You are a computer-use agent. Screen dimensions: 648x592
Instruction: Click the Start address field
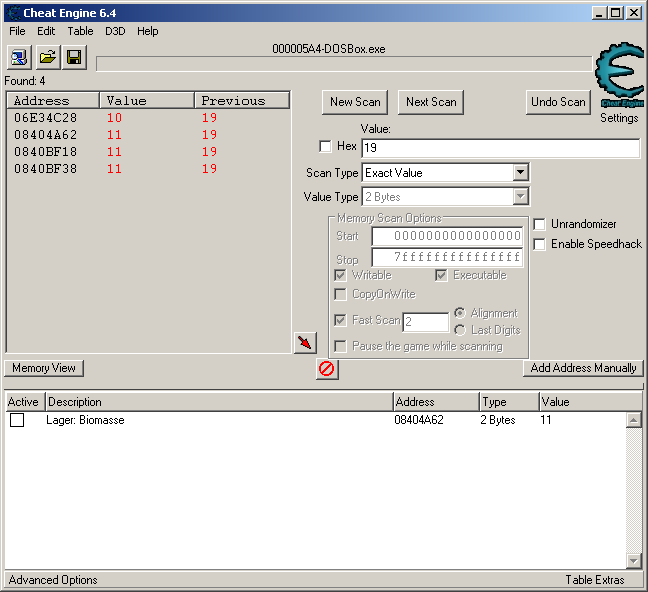tap(448, 236)
